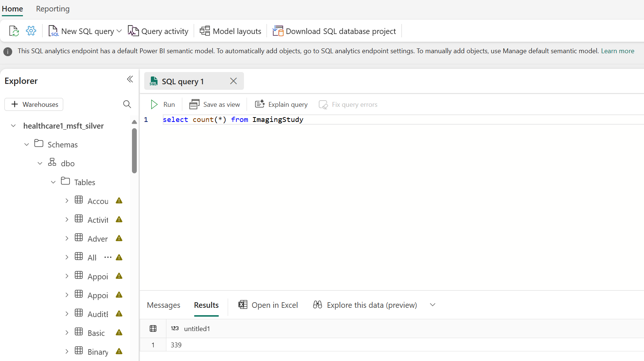Click the Accou table warning icon

(119, 201)
